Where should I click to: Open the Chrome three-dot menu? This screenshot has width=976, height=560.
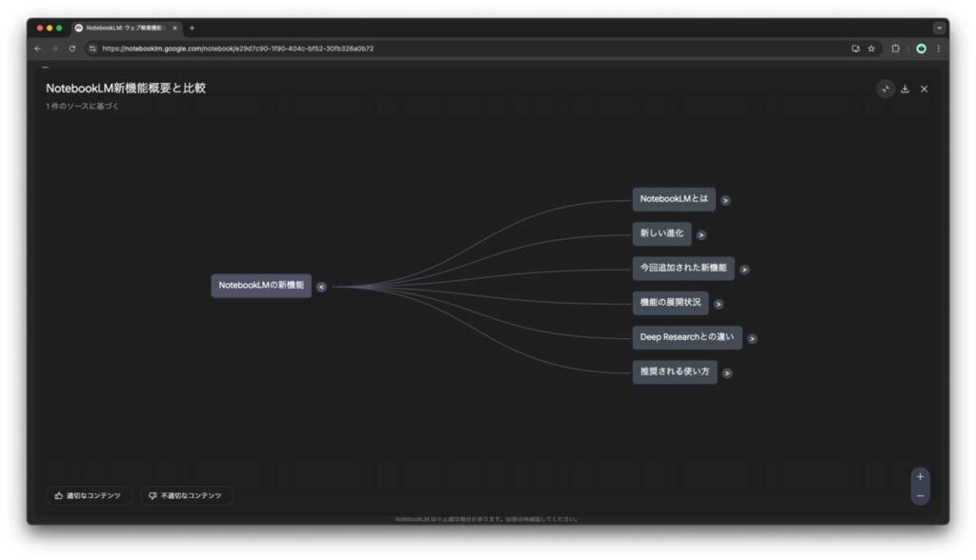(939, 49)
